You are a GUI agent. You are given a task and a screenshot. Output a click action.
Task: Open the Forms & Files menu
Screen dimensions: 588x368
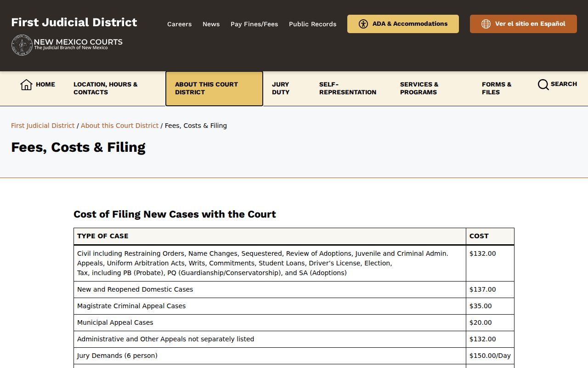(500, 88)
